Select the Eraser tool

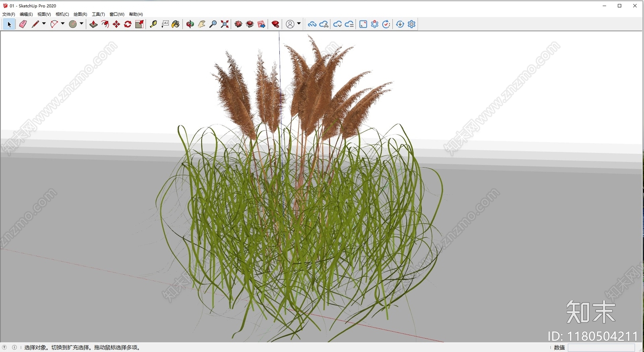pos(23,24)
